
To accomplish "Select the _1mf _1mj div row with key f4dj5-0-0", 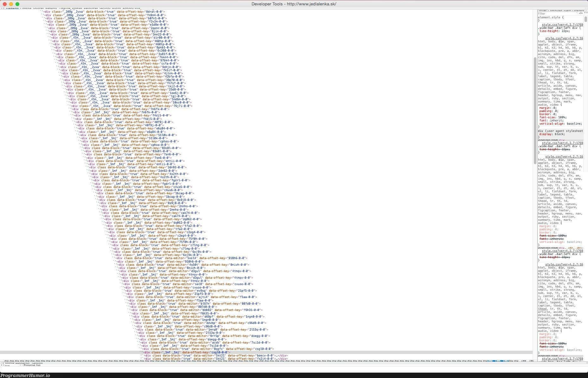I will pyautogui.click(x=118, y=119).
